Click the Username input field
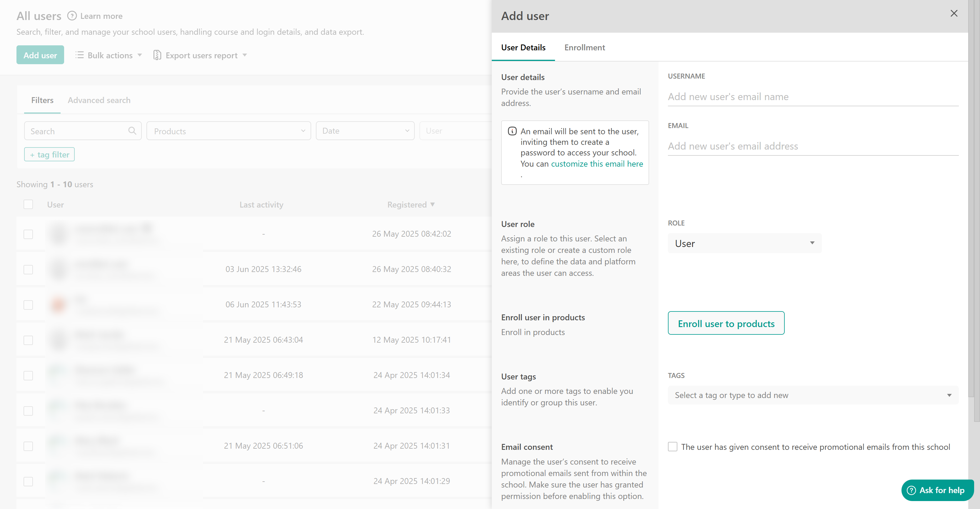 pos(813,97)
